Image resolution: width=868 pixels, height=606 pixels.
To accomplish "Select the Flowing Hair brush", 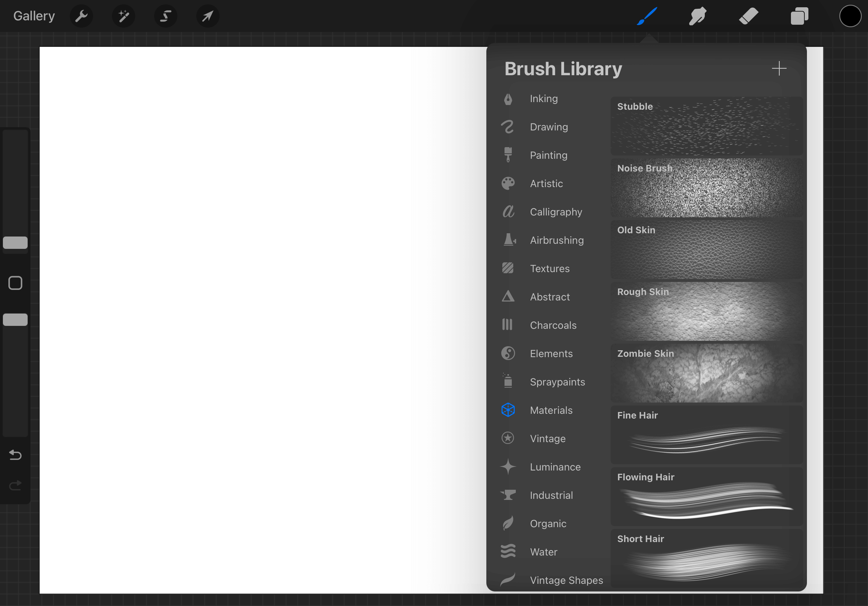I will (706, 496).
